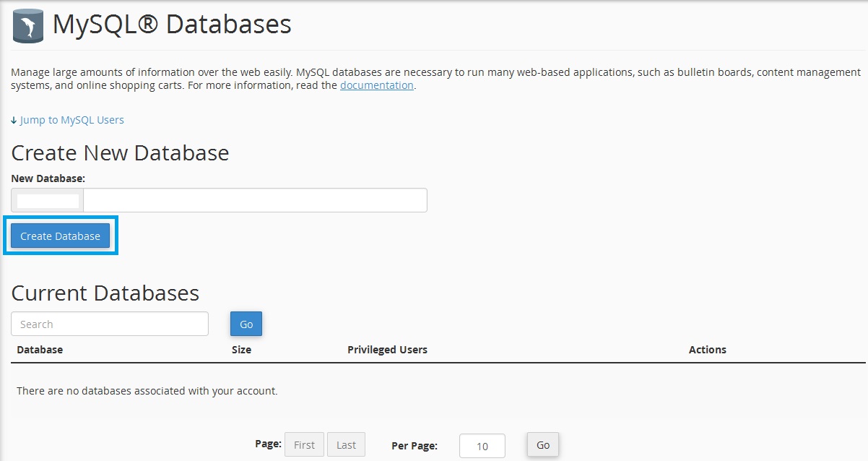This screenshot has height=461, width=868.
Task: Click the MySQL Databases dolphin icon
Action: point(27,25)
